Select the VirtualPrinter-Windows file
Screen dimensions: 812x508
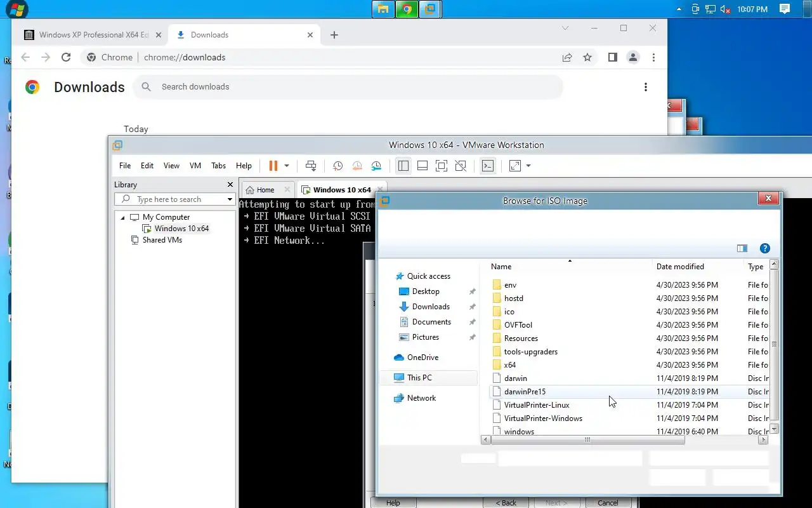point(542,418)
